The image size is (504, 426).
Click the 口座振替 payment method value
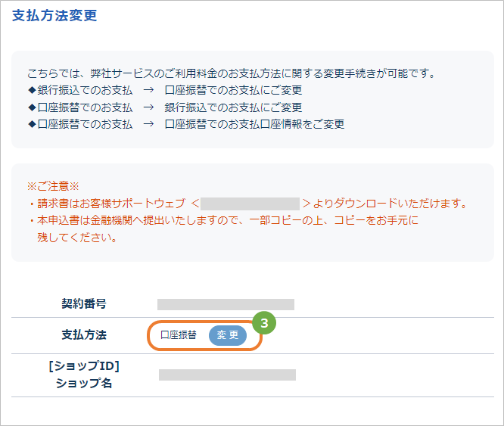tap(179, 335)
